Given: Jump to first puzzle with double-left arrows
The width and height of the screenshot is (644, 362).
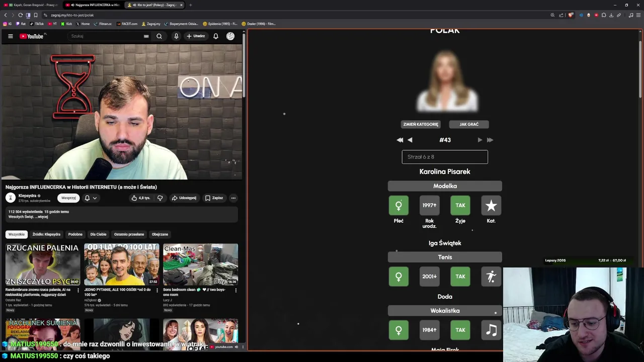Looking at the screenshot, I should [400, 140].
